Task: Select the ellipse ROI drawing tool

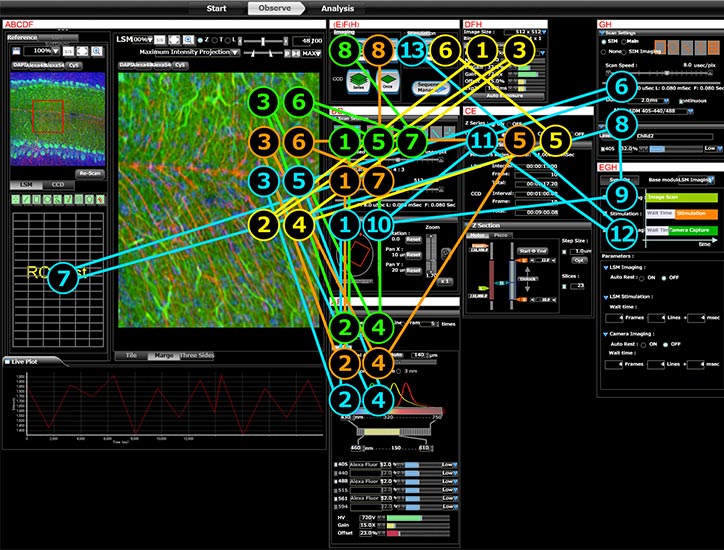Action: [47, 199]
